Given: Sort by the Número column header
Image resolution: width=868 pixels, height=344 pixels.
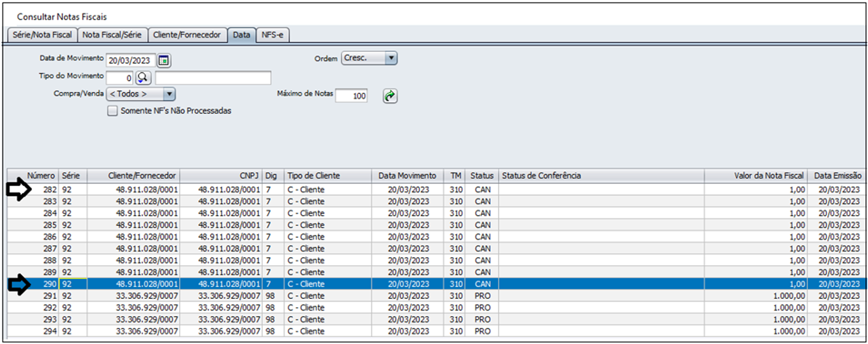Looking at the screenshot, I should coord(41,176).
